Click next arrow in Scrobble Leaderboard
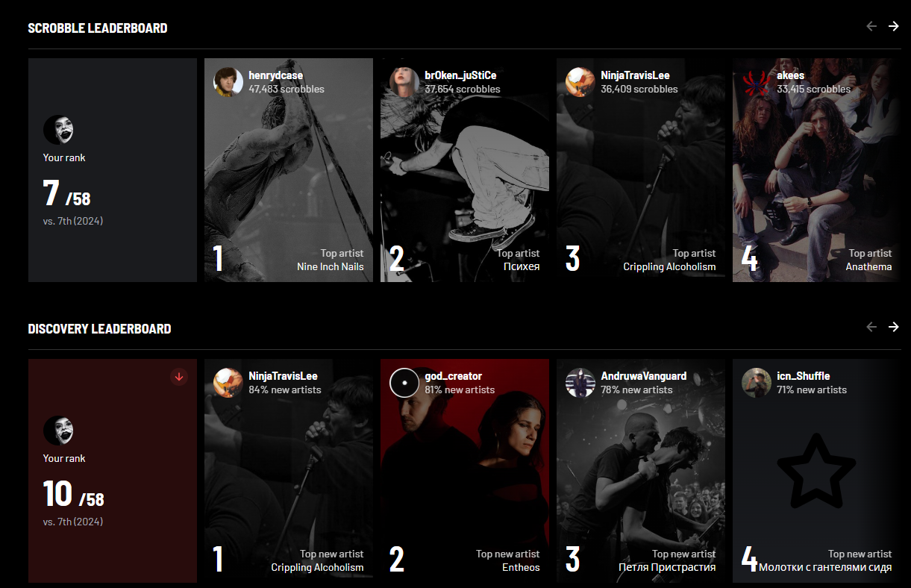This screenshot has height=588, width=911. 893,26
